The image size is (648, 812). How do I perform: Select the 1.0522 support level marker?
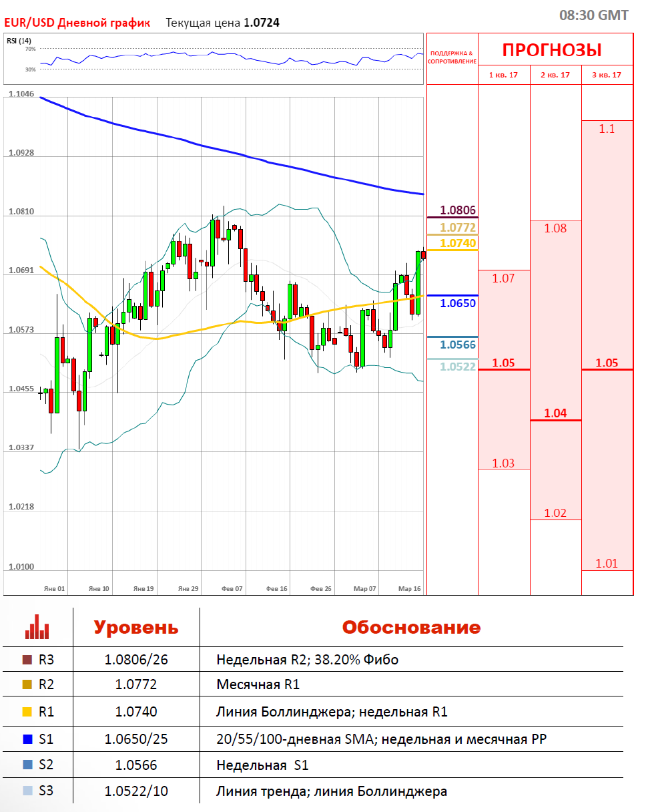(458, 366)
